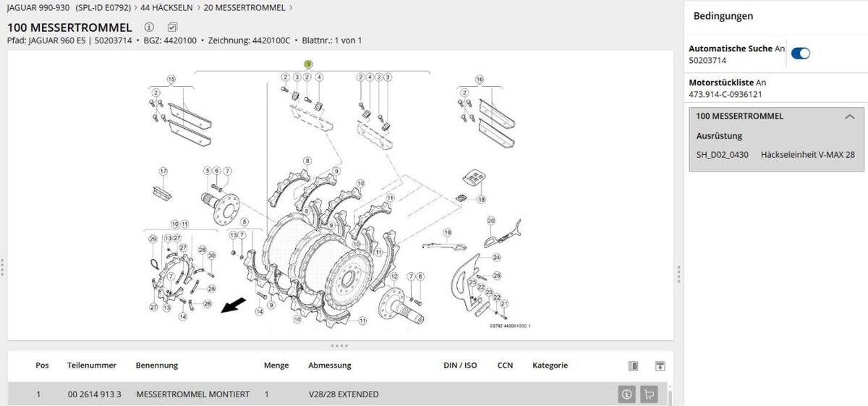Select callout 19 for the wrench part

click(448, 232)
